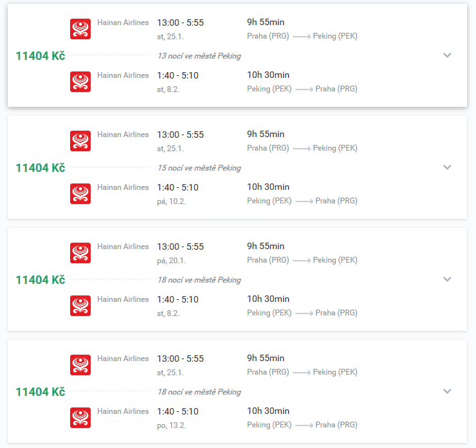Click Hainan Airlines logo in first card's outbound flight

pyautogui.click(x=80, y=29)
